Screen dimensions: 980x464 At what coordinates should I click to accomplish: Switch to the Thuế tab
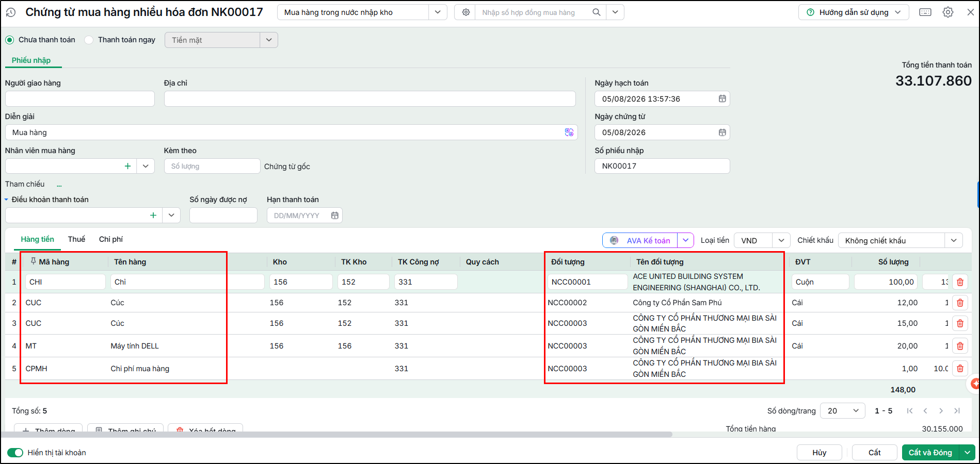[76, 239]
